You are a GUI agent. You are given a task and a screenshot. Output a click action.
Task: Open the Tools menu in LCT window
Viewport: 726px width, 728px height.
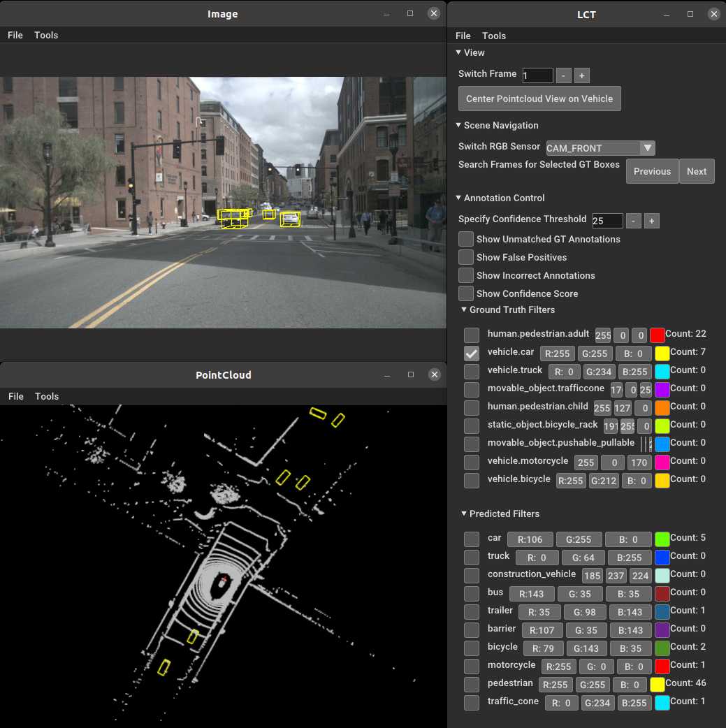pyautogui.click(x=493, y=36)
